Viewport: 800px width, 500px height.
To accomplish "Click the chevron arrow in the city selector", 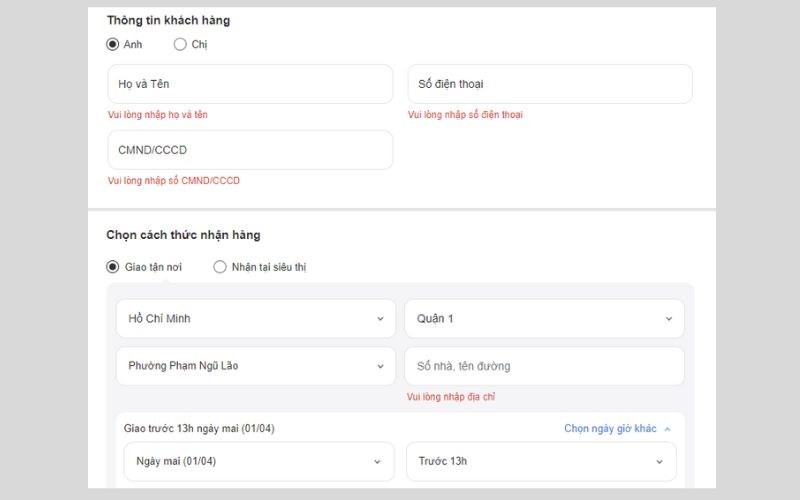I will [x=380, y=319].
